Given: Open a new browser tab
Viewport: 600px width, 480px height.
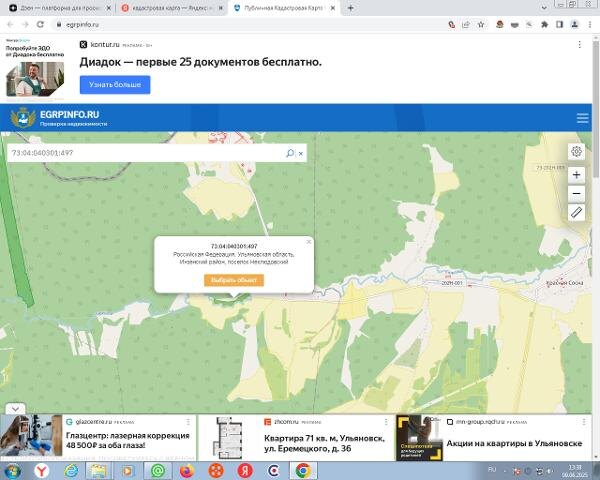Looking at the screenshot, I should tap(351, 8).
